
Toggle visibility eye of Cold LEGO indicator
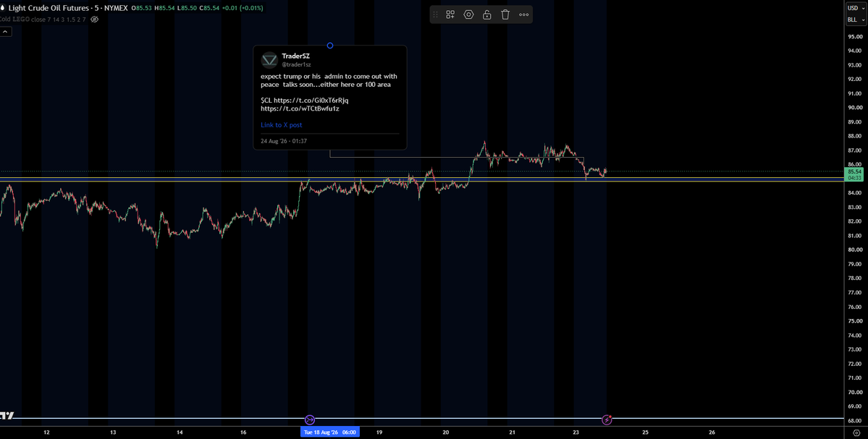(94, 20)
